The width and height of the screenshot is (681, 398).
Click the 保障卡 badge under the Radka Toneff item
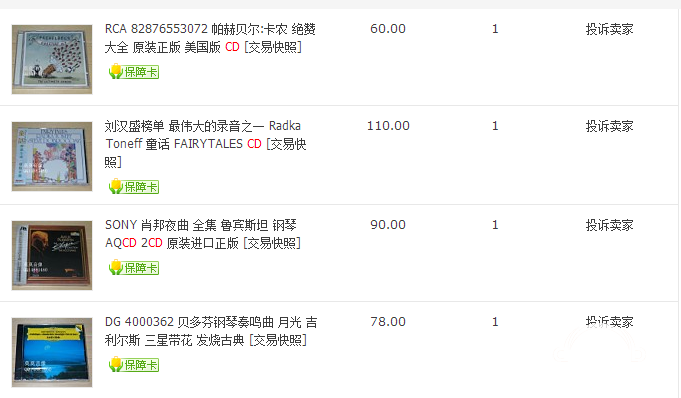(134, 186)
